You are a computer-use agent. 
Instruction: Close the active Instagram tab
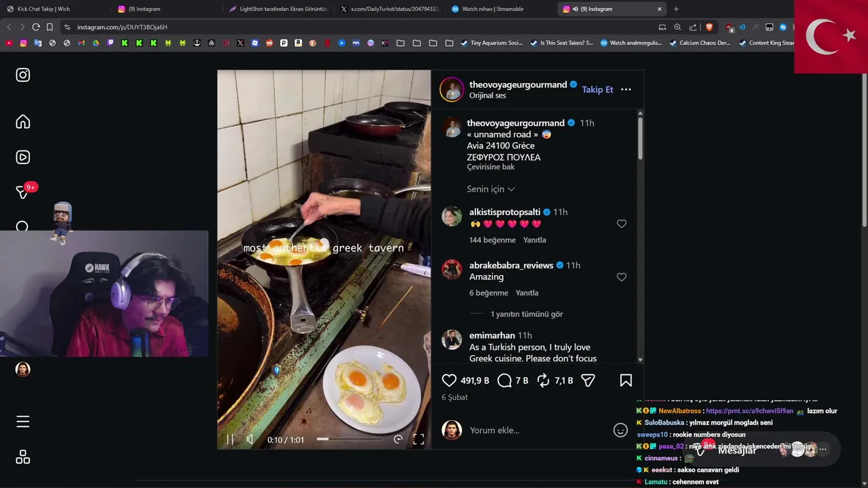(x=659, y=9)
